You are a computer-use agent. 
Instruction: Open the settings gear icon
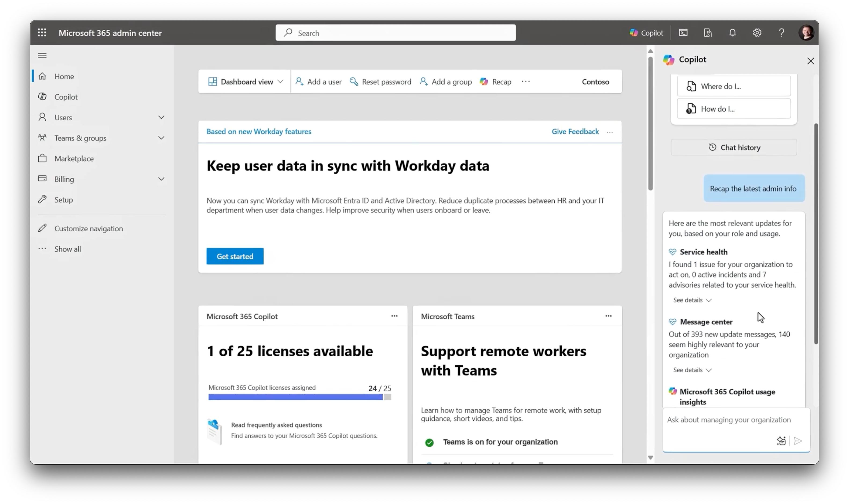click(x=757, y=33)
